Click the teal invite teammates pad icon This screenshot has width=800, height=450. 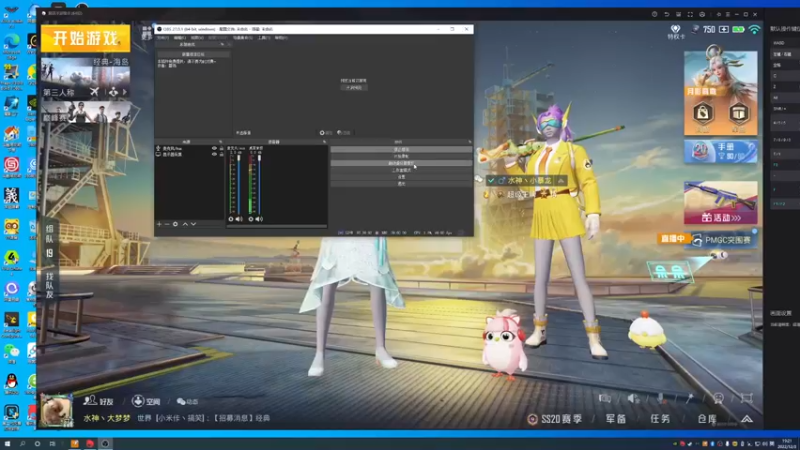point(670,272)
